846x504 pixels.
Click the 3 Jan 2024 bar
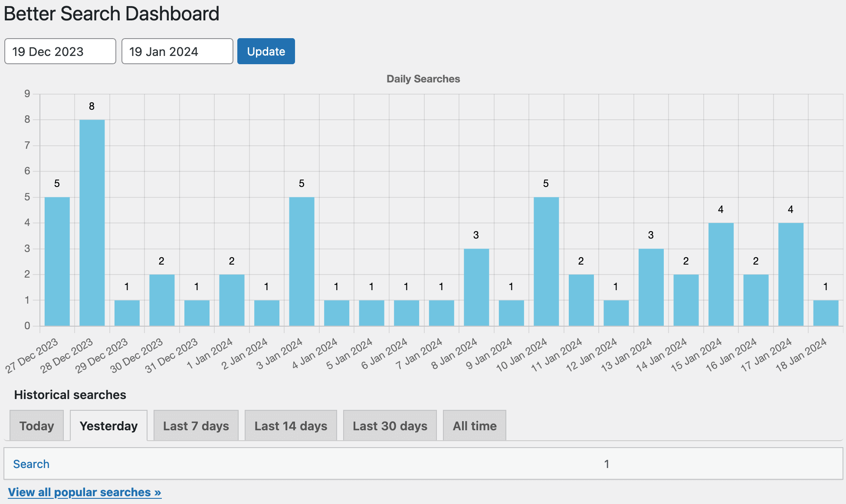[302, 262]
